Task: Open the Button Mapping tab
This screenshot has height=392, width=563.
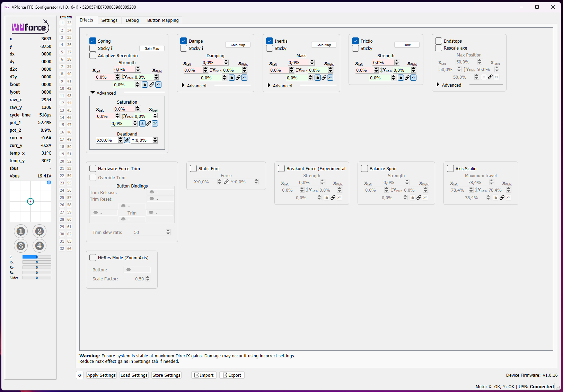Action: click(162, 20)
